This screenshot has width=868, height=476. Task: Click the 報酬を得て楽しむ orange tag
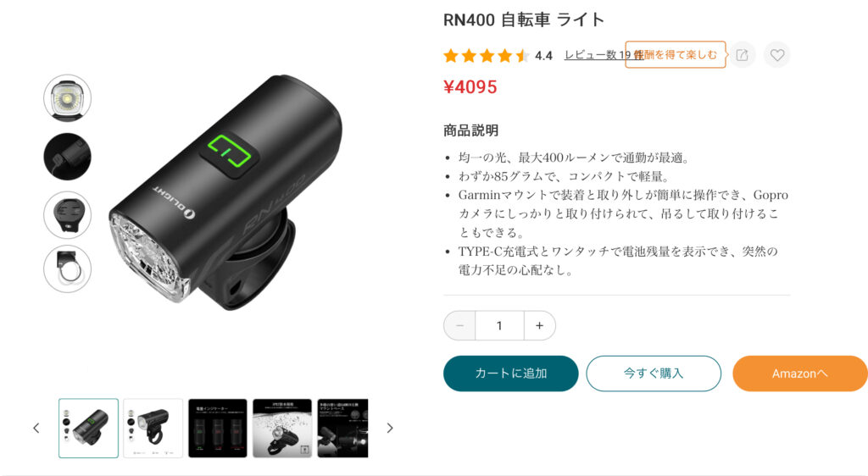click(x=676, y=55)
